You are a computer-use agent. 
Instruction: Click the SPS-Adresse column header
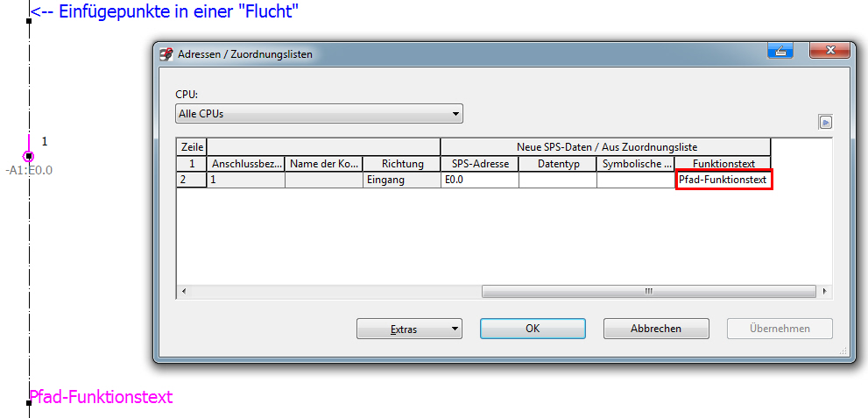click(x=479, y=164)
